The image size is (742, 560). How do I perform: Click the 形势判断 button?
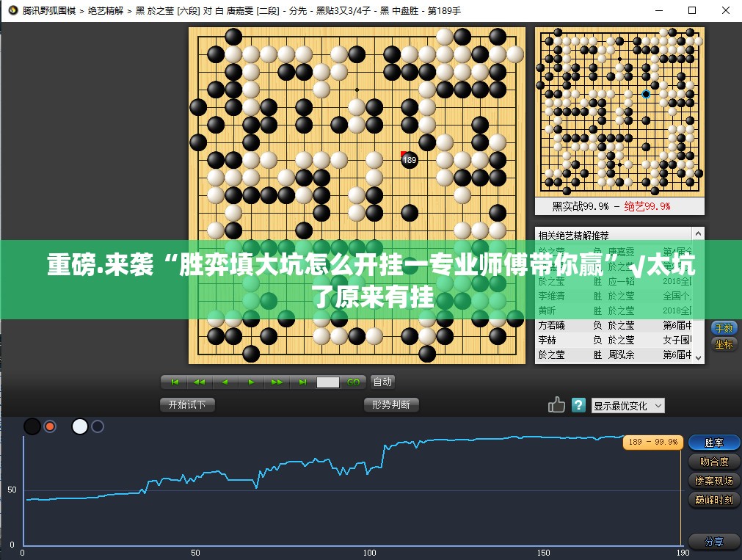tap(391, 404)
